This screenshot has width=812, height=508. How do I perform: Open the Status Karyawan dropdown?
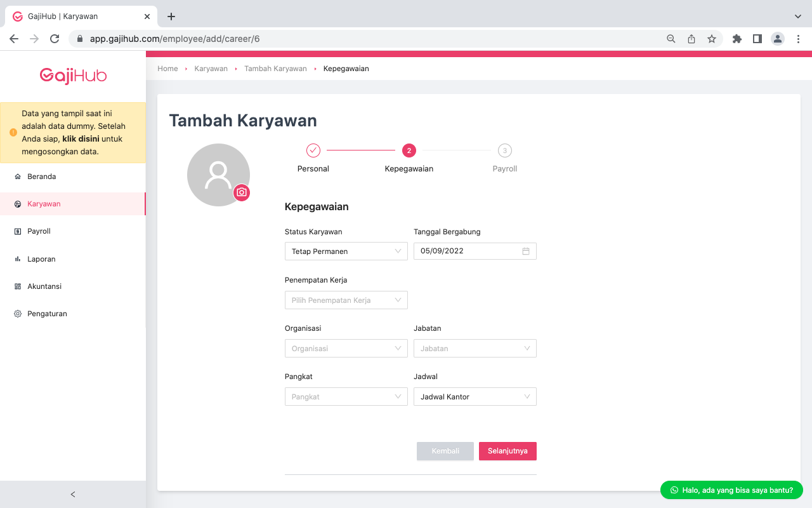pyautogui.click(x=346, y=251)
